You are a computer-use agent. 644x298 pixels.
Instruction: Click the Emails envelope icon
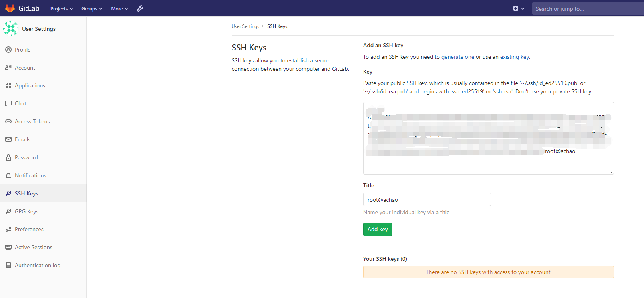coord(8,139)
